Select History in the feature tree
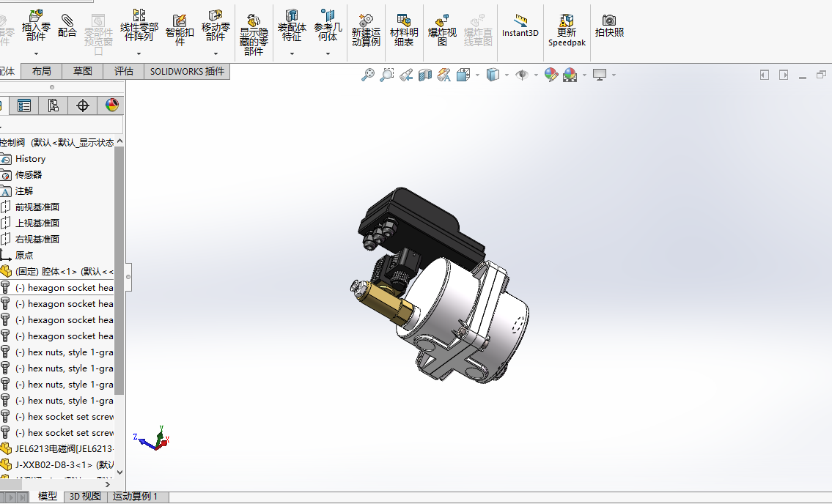This screenshot has height=504, width=832. tap(30, 159)
